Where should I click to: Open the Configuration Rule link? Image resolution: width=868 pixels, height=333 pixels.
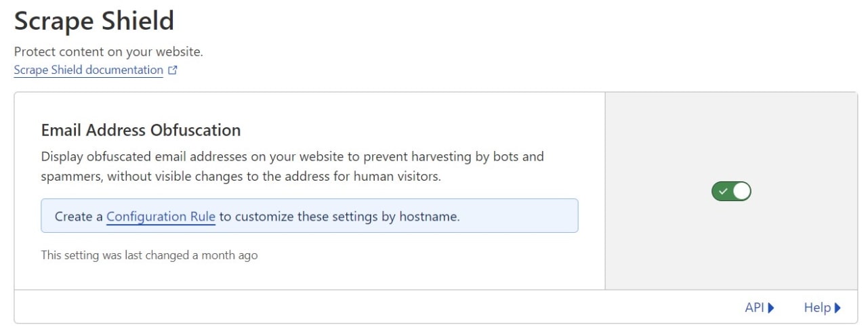(x=161, y=217)
